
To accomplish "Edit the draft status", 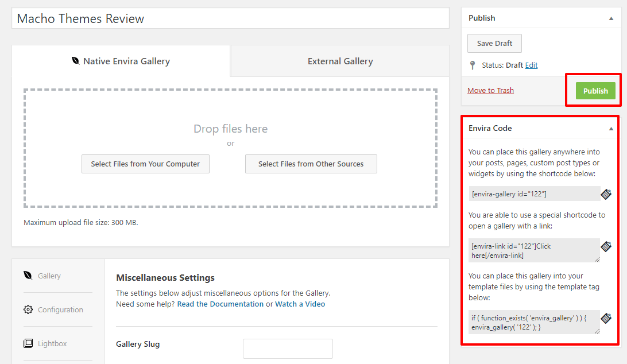I will click(x=531, y=65).
